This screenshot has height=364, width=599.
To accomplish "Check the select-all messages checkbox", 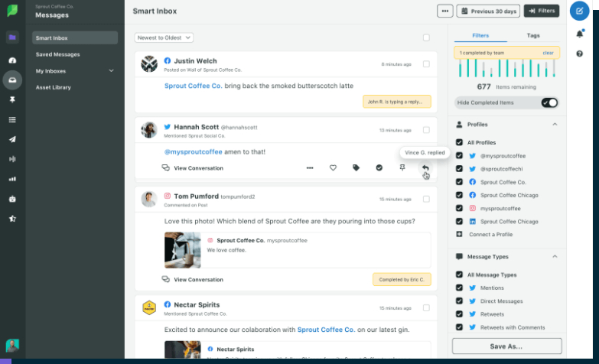I will (x=426, y=37).
